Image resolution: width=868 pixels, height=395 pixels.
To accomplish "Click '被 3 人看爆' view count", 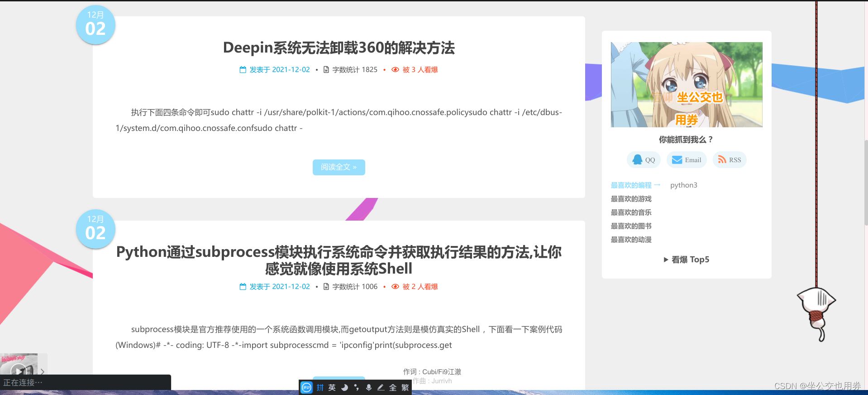I will click(x=420, y=70).
